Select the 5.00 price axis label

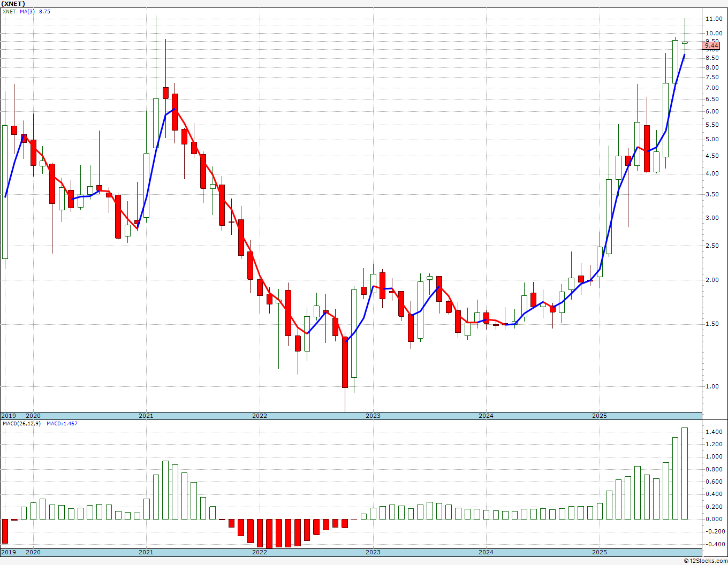[x=712, y=139]
